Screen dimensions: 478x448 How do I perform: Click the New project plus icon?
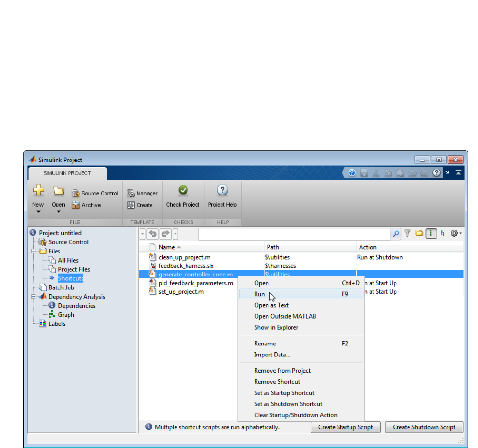click(38, 190)
